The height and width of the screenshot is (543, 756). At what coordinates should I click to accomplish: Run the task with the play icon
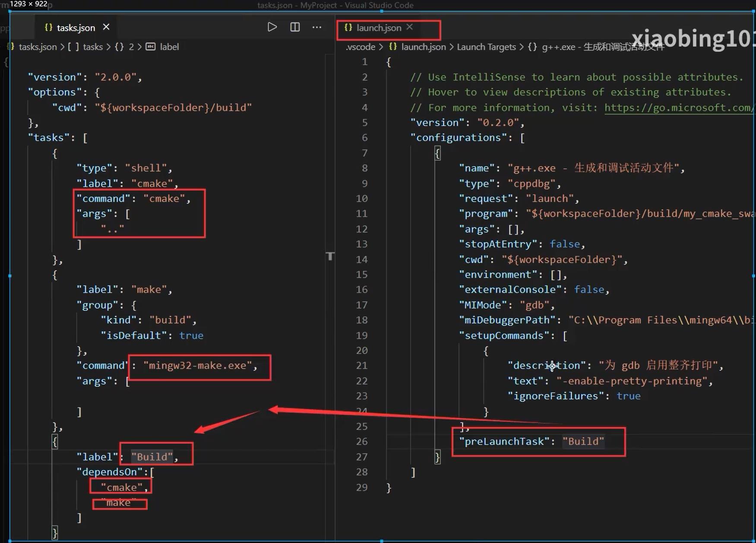272,27
